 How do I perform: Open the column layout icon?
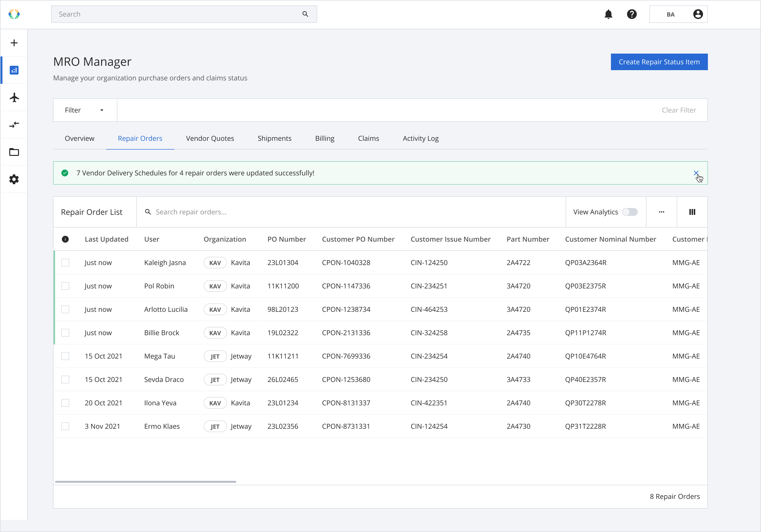coord(692,212)
